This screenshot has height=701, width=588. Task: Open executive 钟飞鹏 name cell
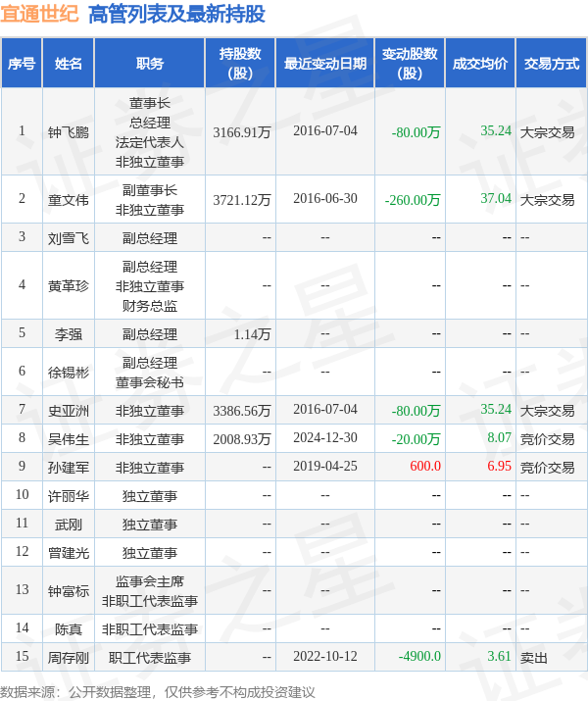click(69, 131)
